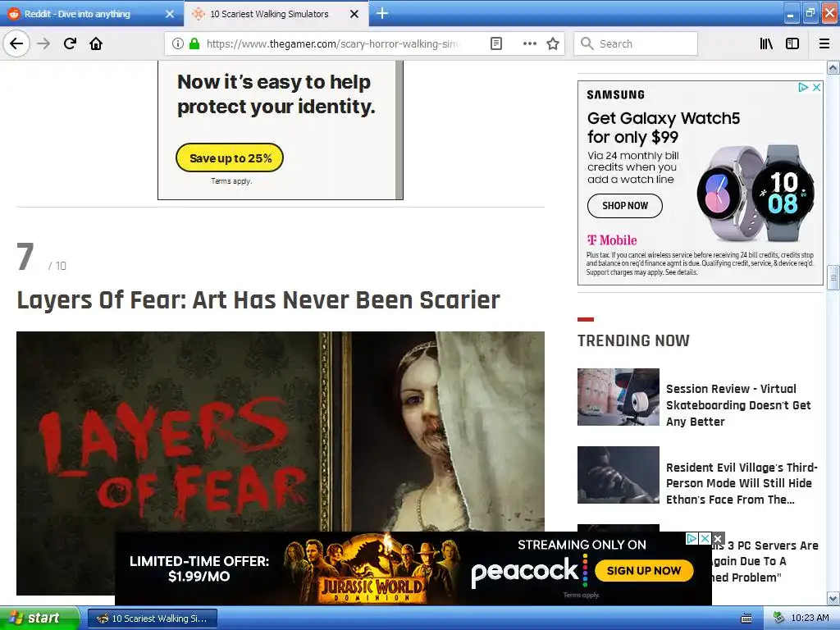Close the Peacock banner with gray X
This screenshot has width=840, height=630.
coord(719,538)
